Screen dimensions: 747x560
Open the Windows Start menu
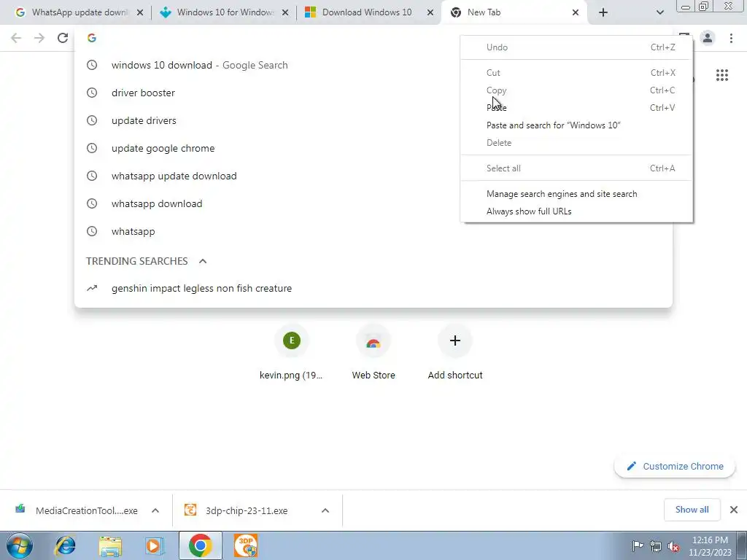click(x=20, y=545)
